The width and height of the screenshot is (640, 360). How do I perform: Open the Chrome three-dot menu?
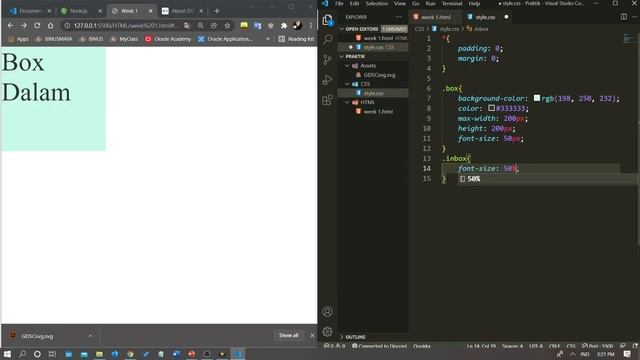point(311,25)
